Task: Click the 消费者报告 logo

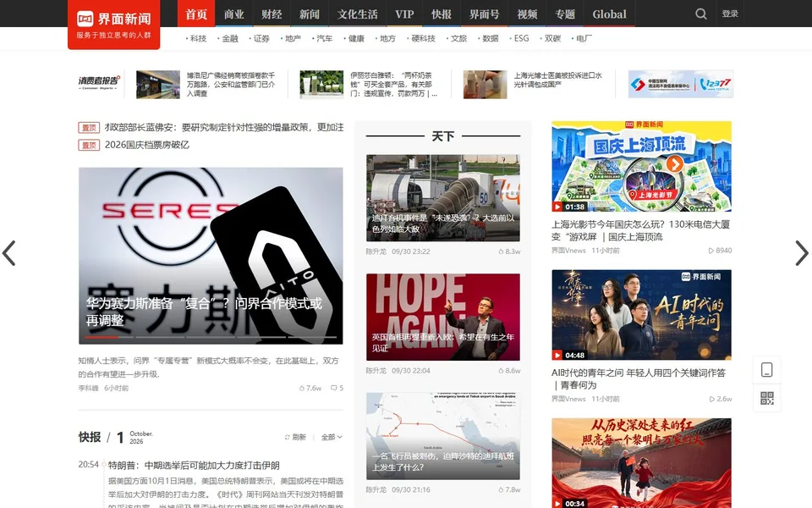Action: (99, 82)
